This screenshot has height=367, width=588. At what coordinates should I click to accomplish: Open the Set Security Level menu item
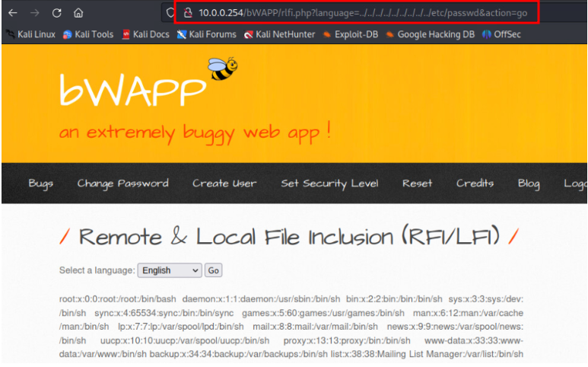(329, 183)
